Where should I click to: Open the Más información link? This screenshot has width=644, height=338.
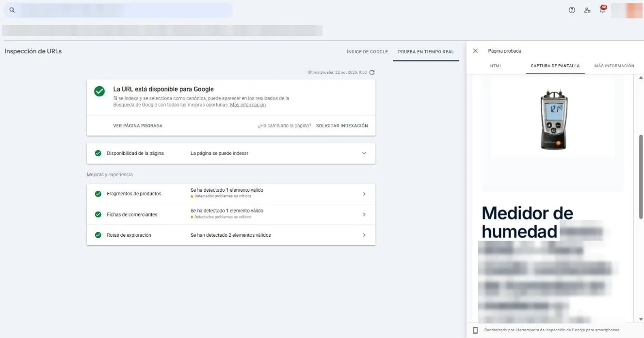(248, 105)
